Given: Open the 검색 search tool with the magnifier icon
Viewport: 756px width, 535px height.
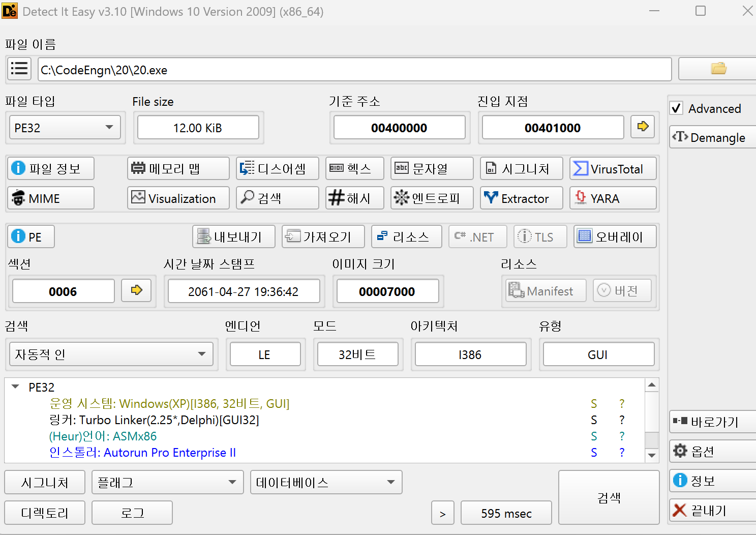Looking at the screenshot, I should pyautogui.click(x=278, y=198).
